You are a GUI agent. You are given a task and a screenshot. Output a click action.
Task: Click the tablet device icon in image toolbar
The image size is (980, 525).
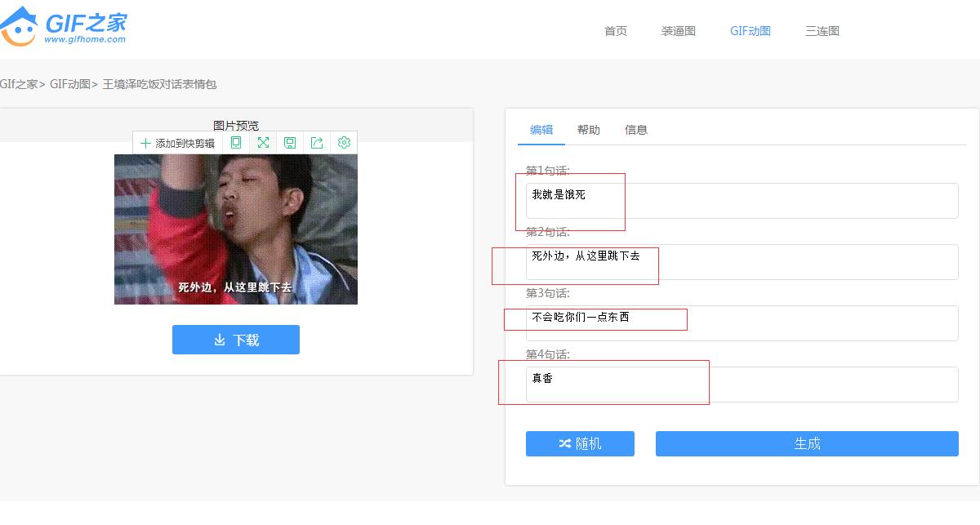click(x=236, y=143)
